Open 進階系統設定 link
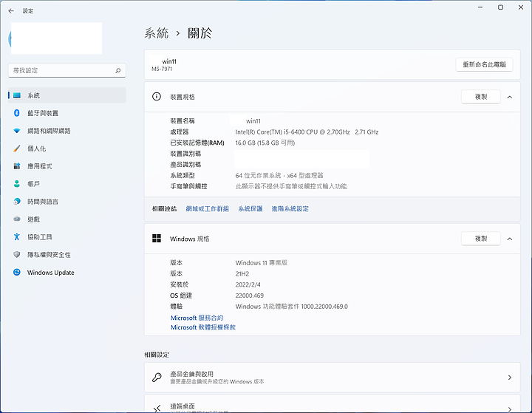Image resolution: width=532 pixels, height=413 pixels. (x=290, y=208)
